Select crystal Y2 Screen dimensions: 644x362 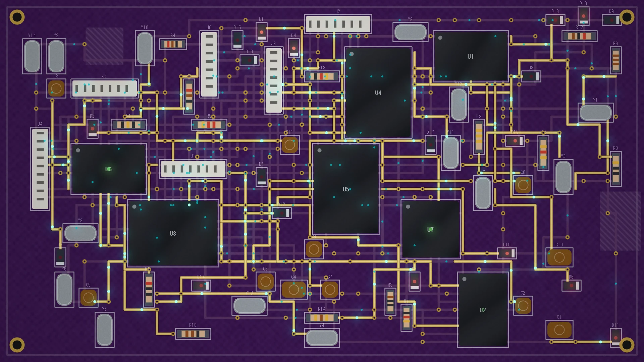56,56
